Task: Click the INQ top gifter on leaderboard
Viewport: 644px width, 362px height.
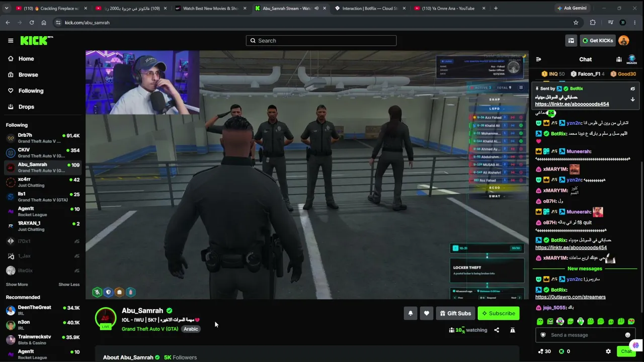Action: 553,74
